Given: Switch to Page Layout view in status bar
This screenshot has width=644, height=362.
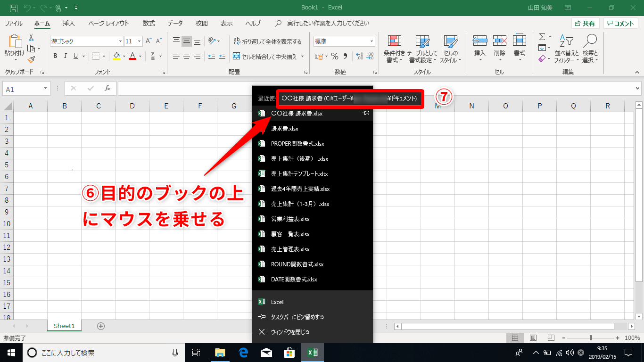Looking at the screenshot, I should [x=533, y=338].
